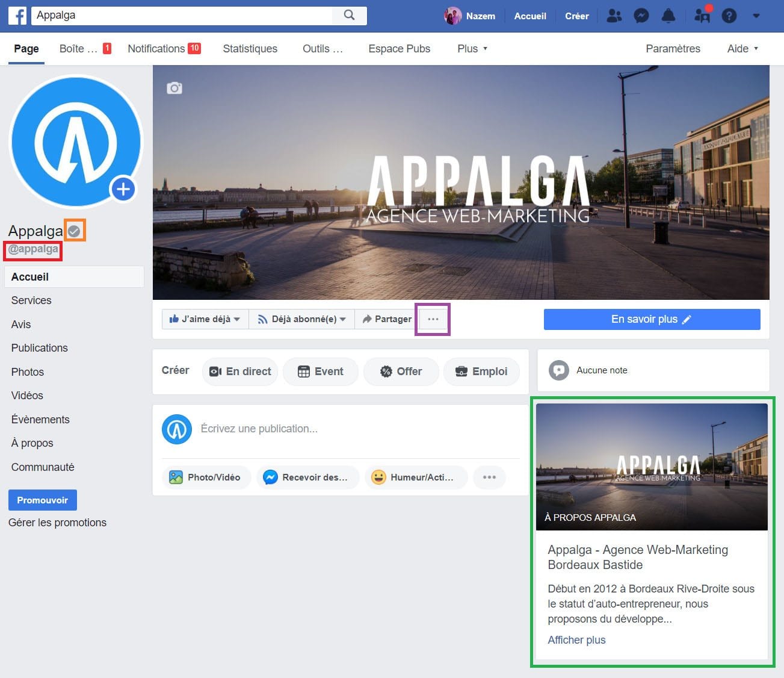This screenshot has height=678, width=784.
Task: Click the camera icon to change cover photo
Action: pyautogui.click(x=174, y=88)
